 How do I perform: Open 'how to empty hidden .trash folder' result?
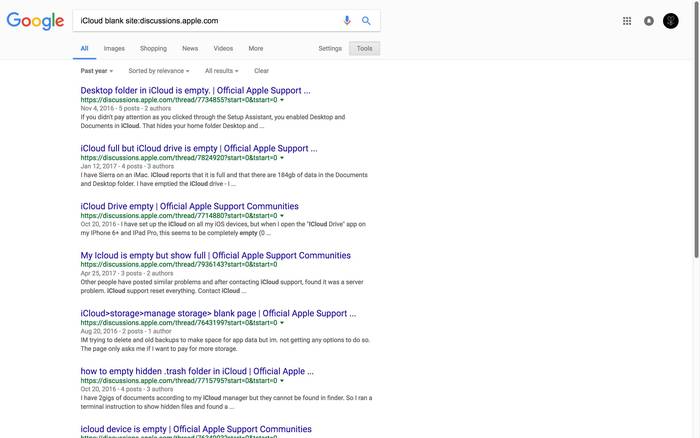pos(197,371)
